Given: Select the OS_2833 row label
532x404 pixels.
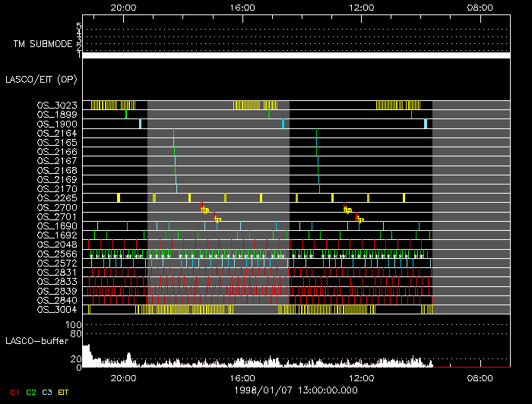Looking at the screenshot, I should pyautogui.click(x=57, y=281).
